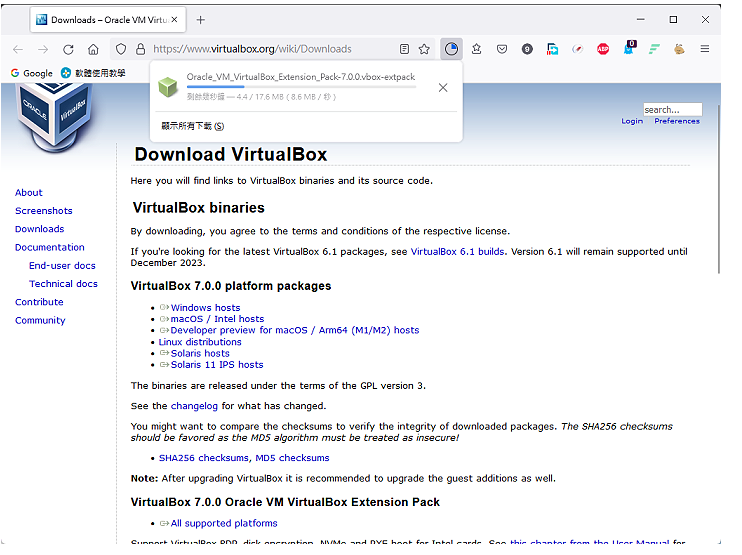This screenshot has height=555, width=742.
Task: Open the browser home page icon
Action: tap(93, 49)
